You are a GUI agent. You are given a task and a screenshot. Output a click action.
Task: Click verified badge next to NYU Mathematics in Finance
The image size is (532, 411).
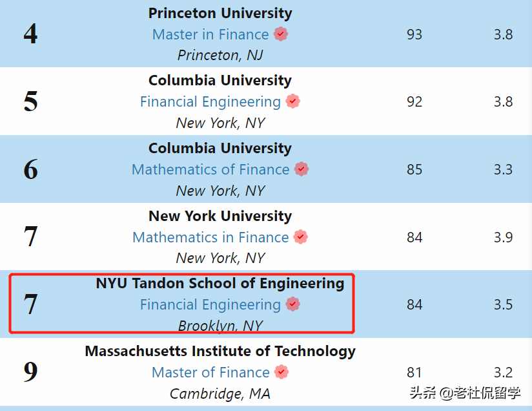point(301,237)
